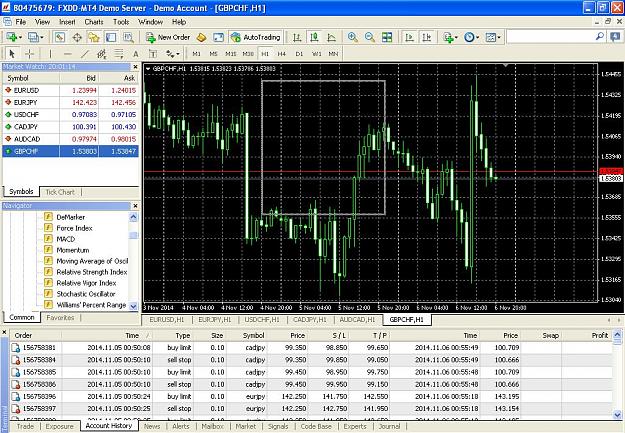625x433 pixels.
Task: Select the Trendline drawing tool
Action: (85, 53)
